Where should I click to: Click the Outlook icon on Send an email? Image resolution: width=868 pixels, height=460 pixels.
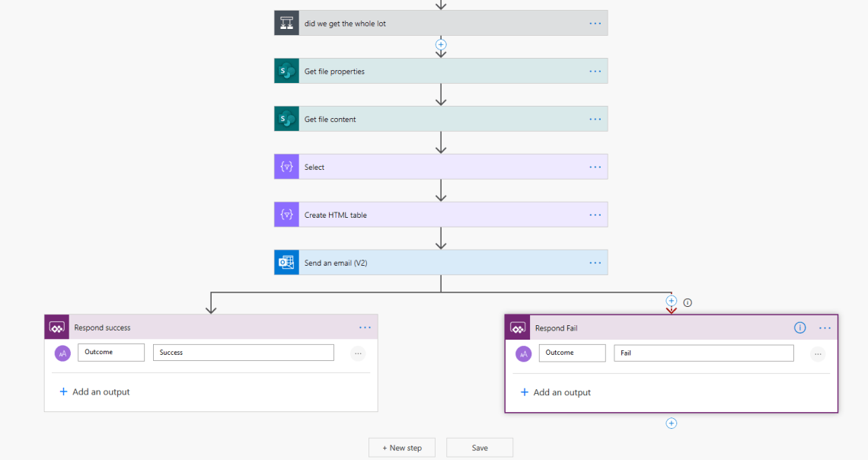pyautogui.click(x=286, y=263)
